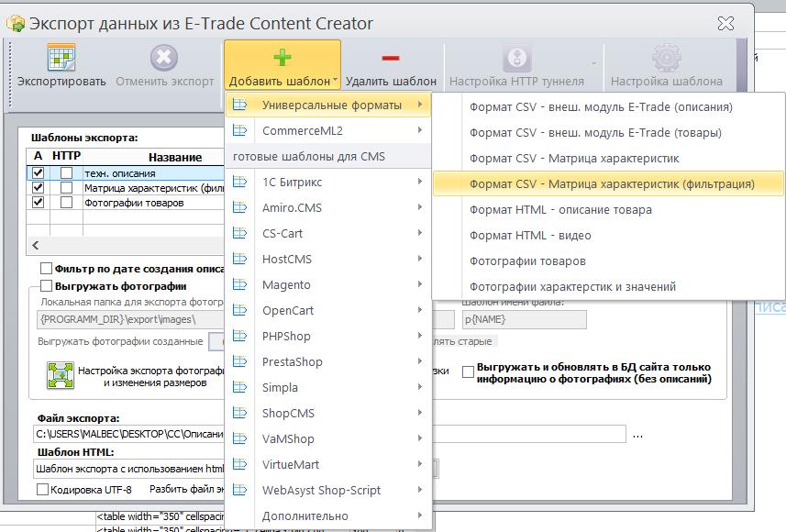Click the red minus Удалить шаблон icon

pyautogui.click(x=391, y=58)
